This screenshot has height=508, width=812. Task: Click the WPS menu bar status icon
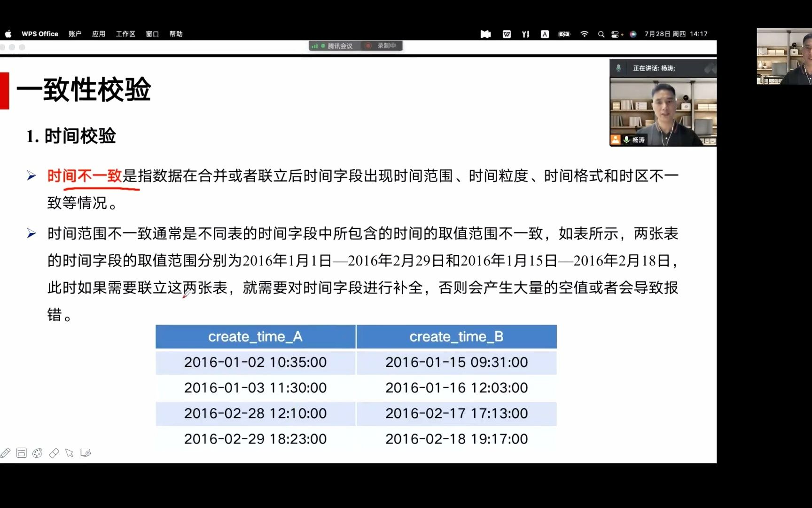pos(507,34)
